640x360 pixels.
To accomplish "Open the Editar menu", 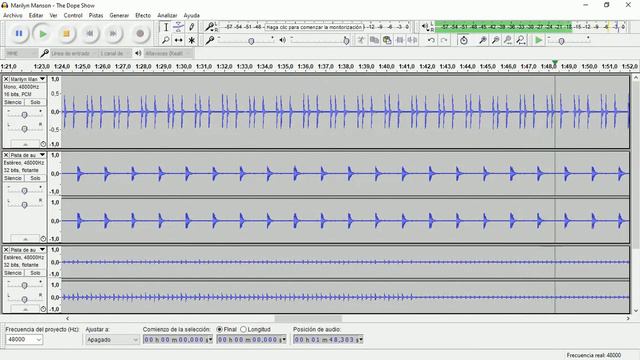I will point(36,15).
